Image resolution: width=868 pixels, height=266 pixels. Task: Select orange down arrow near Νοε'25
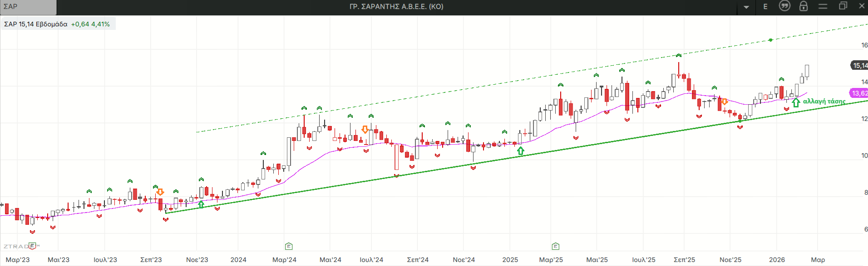coord(725,102)
